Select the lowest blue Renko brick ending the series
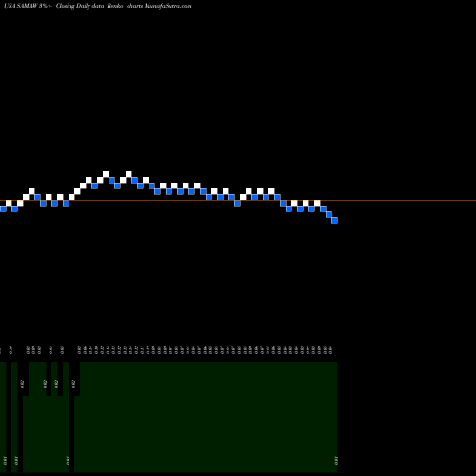 [334, 220]
